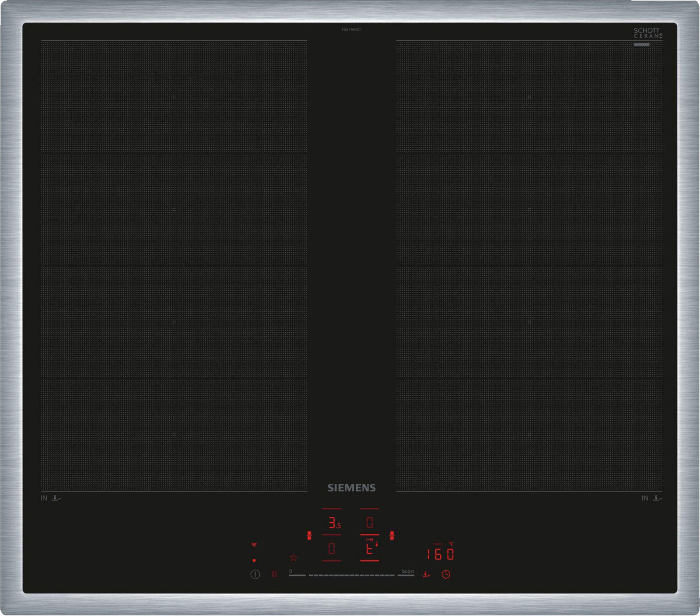
Task: Tap the frying sensor pan icon
Action: point(427,574)
